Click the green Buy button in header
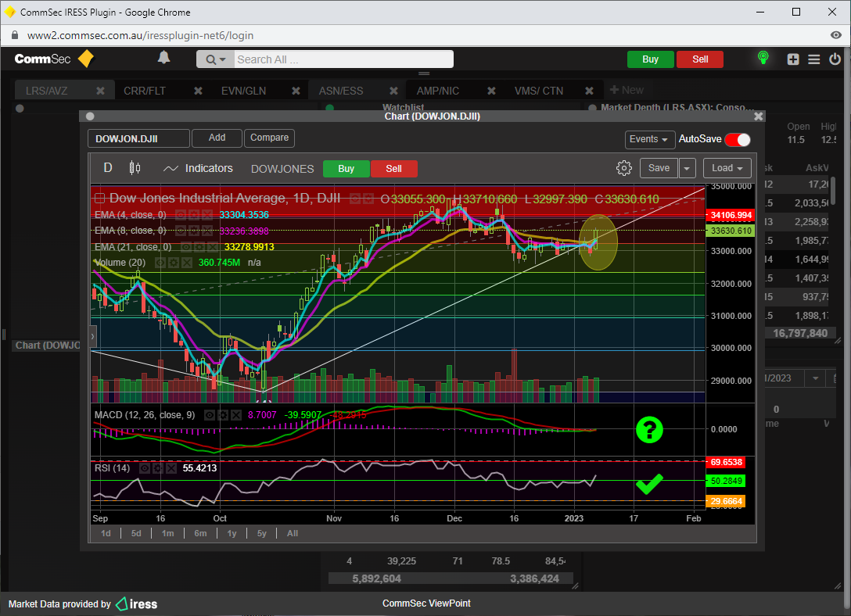 click(650, 59)
